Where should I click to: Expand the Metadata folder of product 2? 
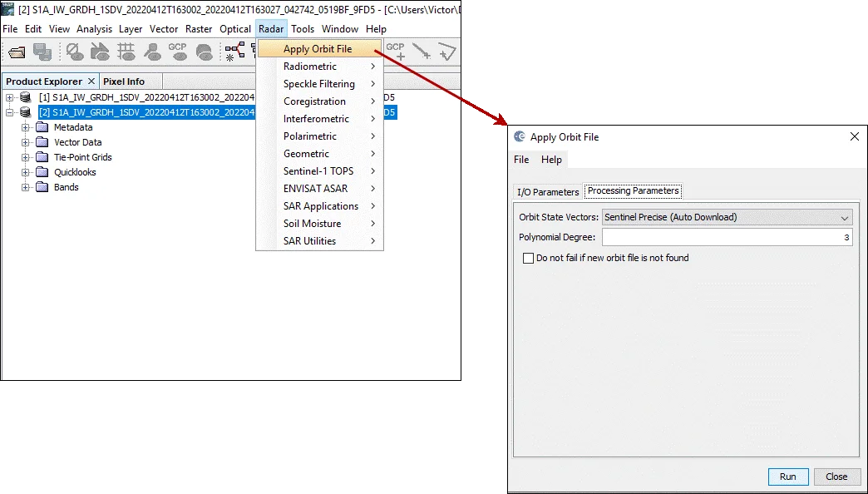(x=25, y=126)
